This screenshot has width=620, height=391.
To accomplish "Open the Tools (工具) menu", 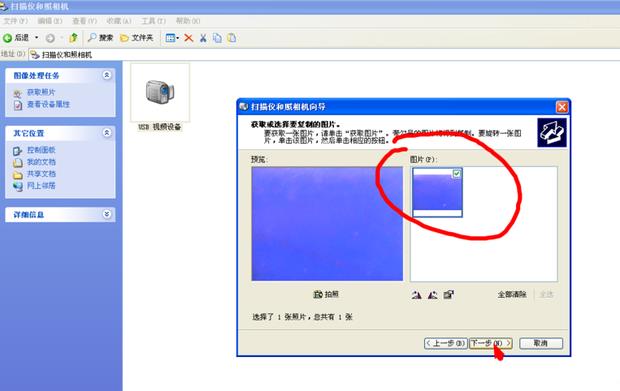I will click(153, 21).
